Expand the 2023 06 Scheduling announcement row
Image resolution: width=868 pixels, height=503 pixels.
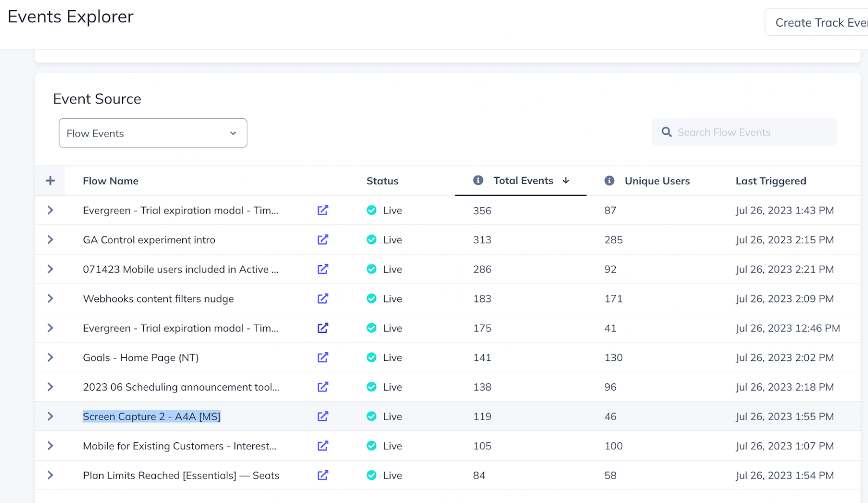coord(50,387)
